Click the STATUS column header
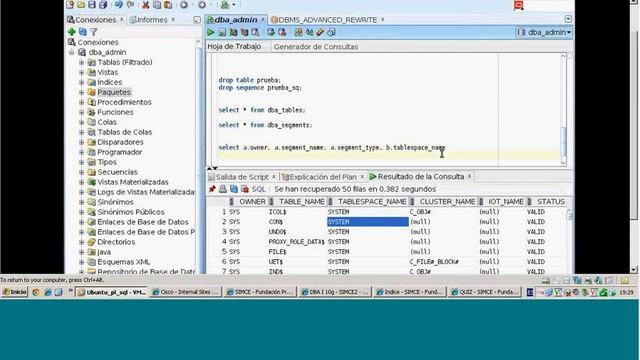The image size is (640, 360). pyautogui.click(x=547, y=202)
